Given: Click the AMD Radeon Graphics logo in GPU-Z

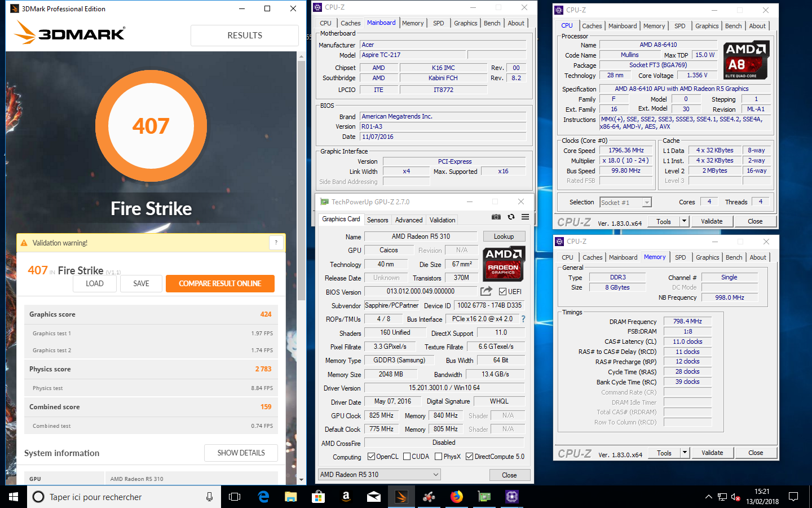Looking at the screenshot, I should pos(505,264).
